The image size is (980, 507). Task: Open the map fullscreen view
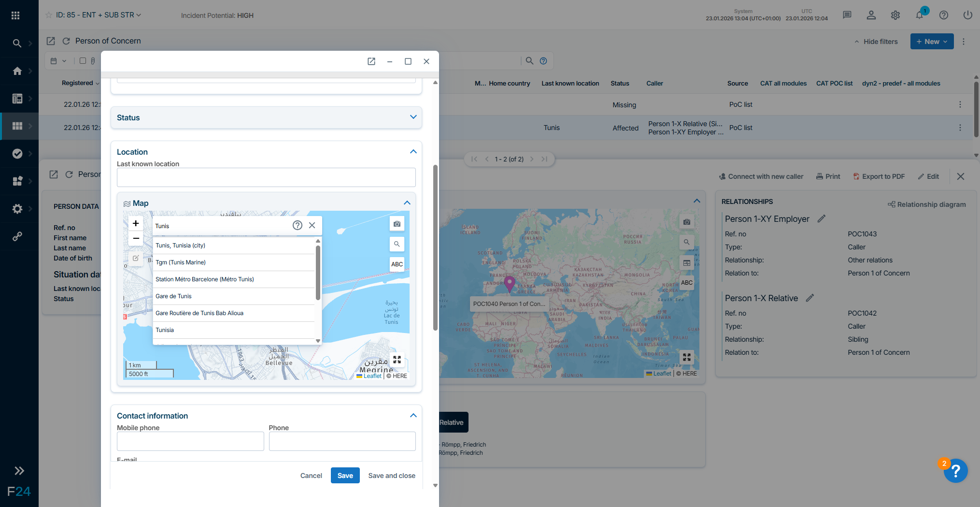(x=397, y=360)
